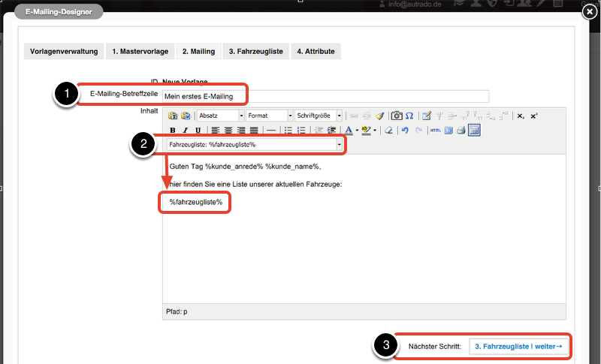
Task: Click the Unlink broken-chain icon
Action: click(x=367, y=116)
